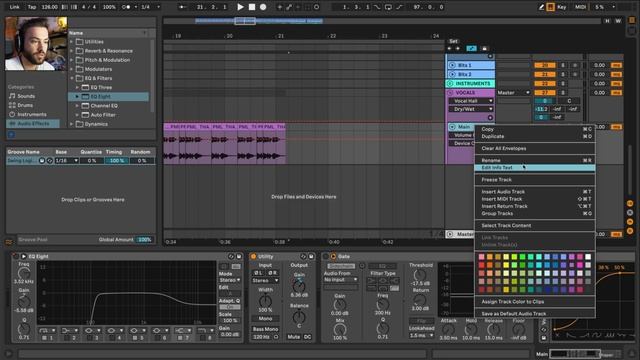This screenshot has height=360, width=640.
Task: Solo the Bits 1 track
Action: (x=563, y=65)
